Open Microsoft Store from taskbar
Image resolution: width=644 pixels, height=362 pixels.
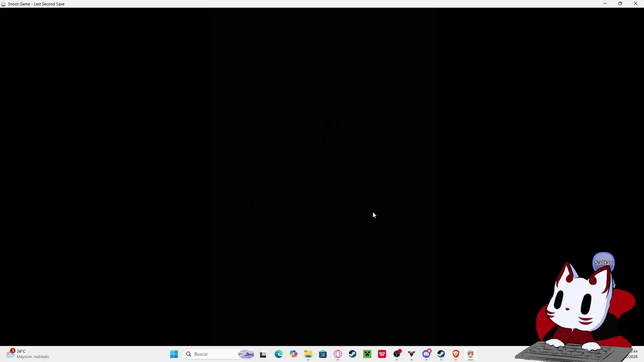tap(323, 354)
